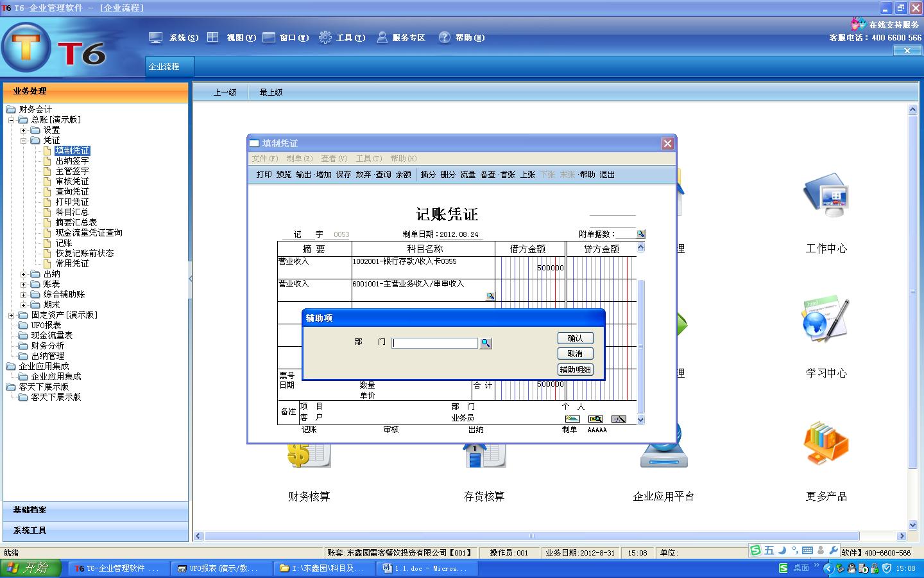The width and height of the screenshot is (924, 578).
Task: Click the 辅助明细 button
Action: pyautogui.click(x=575, y=369)
